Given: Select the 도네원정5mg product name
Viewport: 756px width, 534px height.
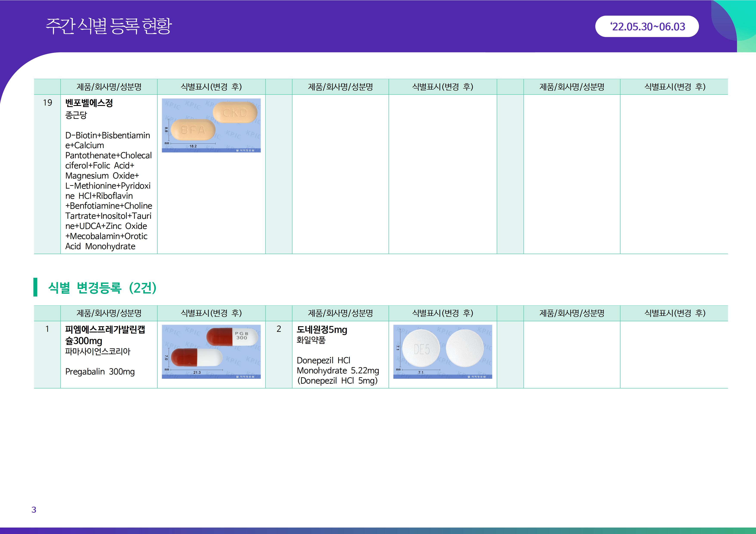Looking at the screenshot, I should click(x=322, y=330).
